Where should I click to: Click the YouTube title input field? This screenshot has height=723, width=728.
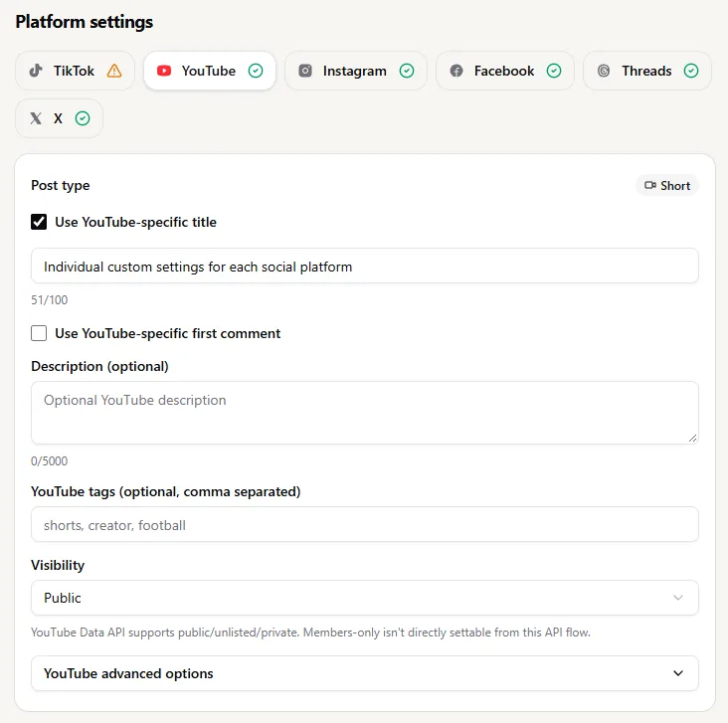(x=364, y=267)
